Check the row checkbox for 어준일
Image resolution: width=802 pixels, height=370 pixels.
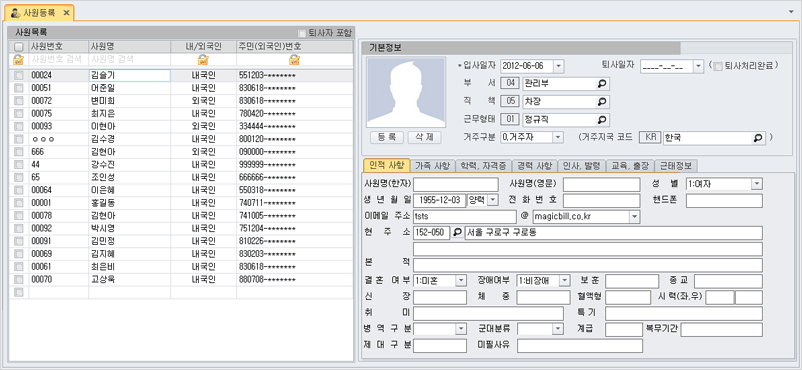[19, 88]
